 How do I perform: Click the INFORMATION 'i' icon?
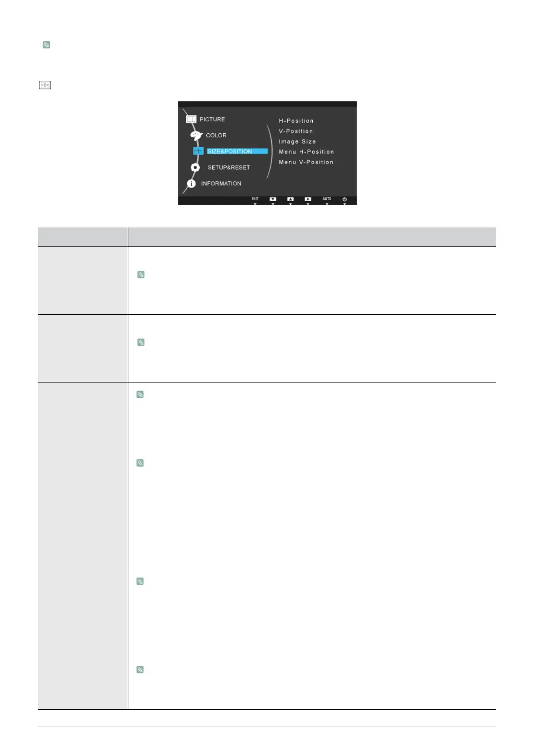191,184
